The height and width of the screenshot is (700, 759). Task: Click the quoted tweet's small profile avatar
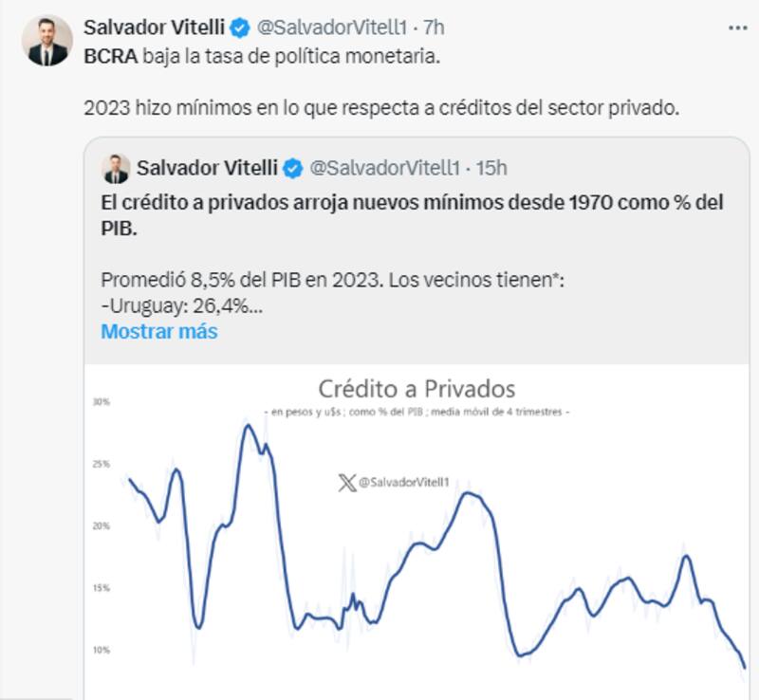click(x=116, y=169)
